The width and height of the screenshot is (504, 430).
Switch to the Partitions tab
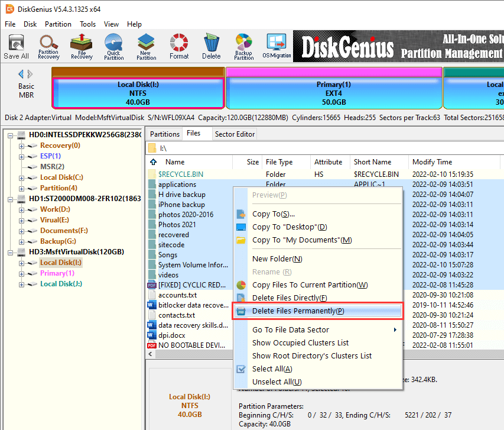pyautogui.click(x=165, y=134)
